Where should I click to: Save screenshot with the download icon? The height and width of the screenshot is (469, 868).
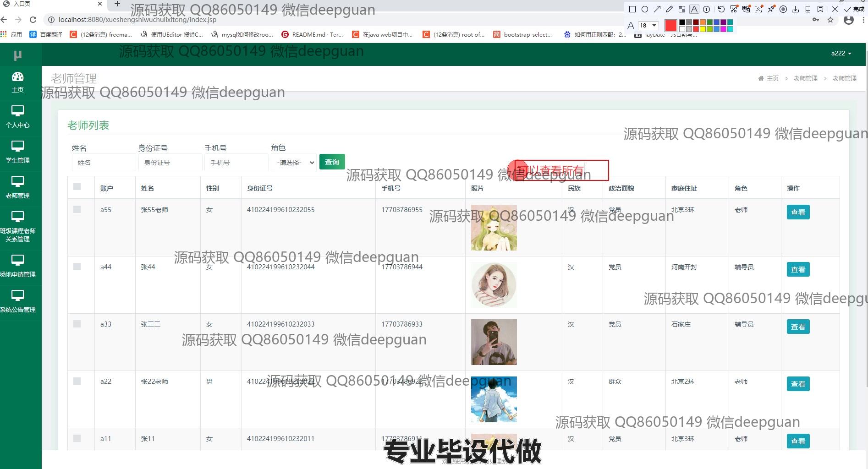(796, 9)
